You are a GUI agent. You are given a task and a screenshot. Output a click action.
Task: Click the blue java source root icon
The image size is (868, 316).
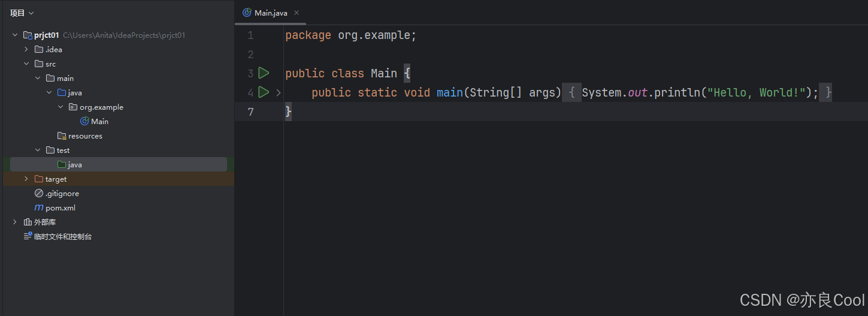pos(62,93)
